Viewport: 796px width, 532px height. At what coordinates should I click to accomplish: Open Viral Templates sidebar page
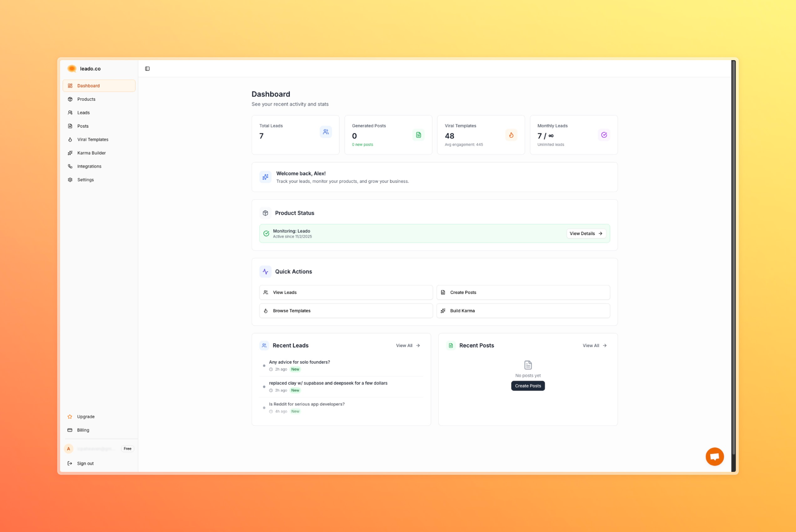click(92, 140)
